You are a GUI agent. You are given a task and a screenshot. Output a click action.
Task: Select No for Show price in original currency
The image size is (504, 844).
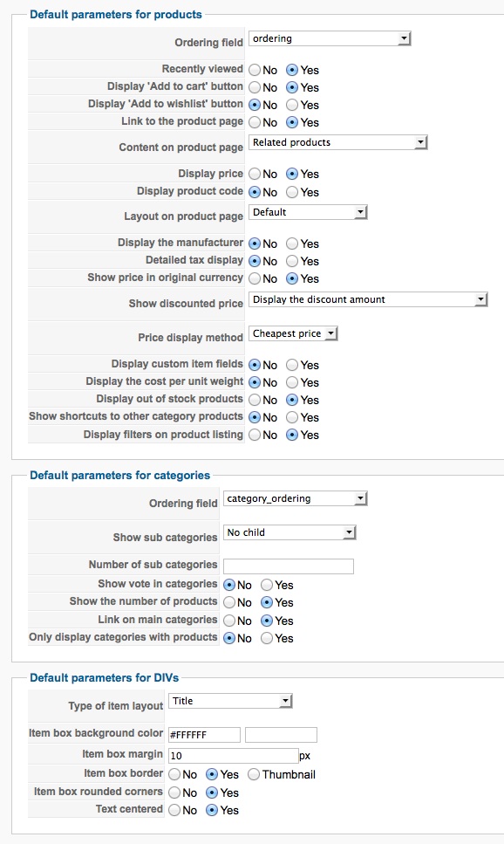[255, 278]
